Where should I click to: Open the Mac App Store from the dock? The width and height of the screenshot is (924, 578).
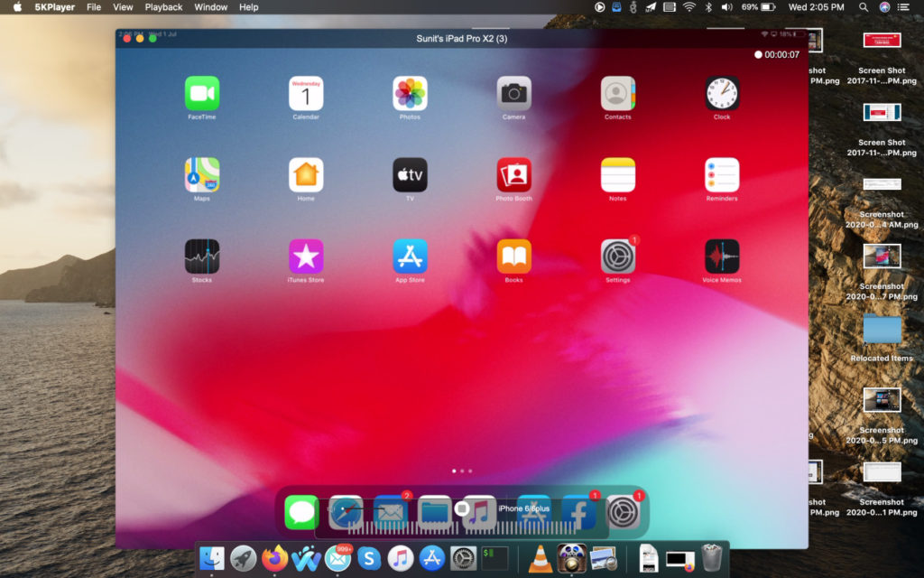click(x=432, y=557)
